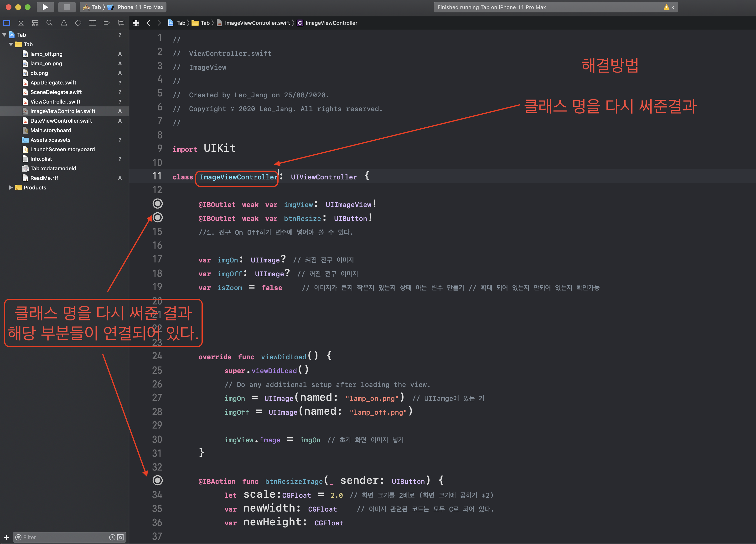Image resolution: width=756 pixels, height=544 pixels.
Task: Click the Run play button
Action: pos(45,7)
